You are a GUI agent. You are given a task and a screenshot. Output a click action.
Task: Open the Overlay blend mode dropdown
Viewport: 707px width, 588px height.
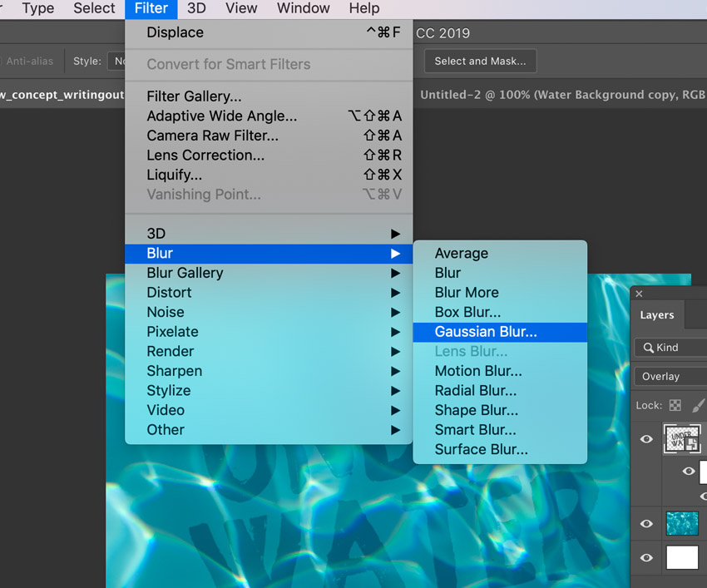coord(670,377)
